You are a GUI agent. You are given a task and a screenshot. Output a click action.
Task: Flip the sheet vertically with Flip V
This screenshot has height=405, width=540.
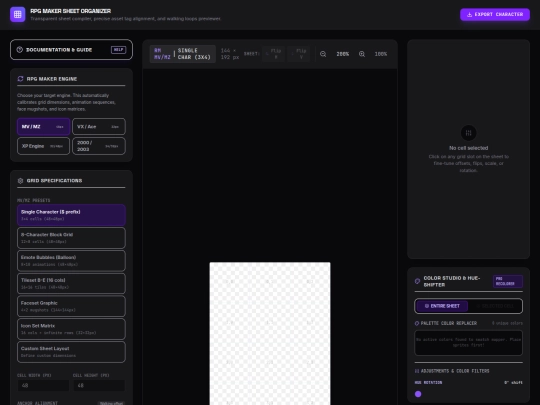299,54
